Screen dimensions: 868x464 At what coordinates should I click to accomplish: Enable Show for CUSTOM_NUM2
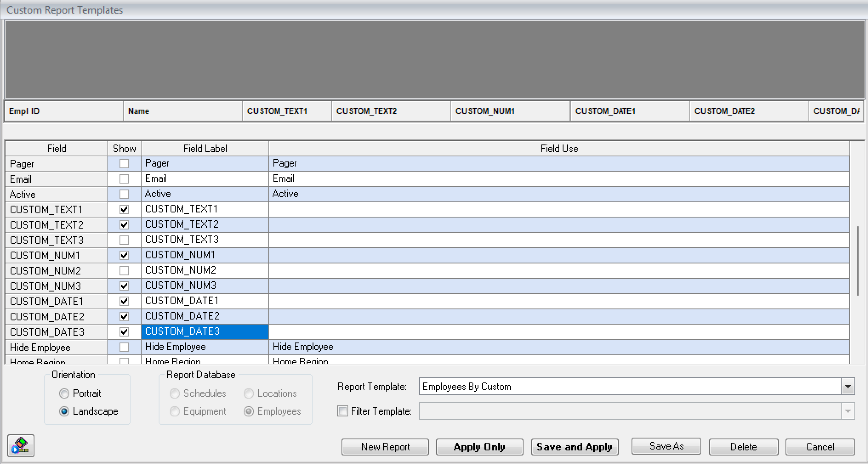tap(124, 271)
